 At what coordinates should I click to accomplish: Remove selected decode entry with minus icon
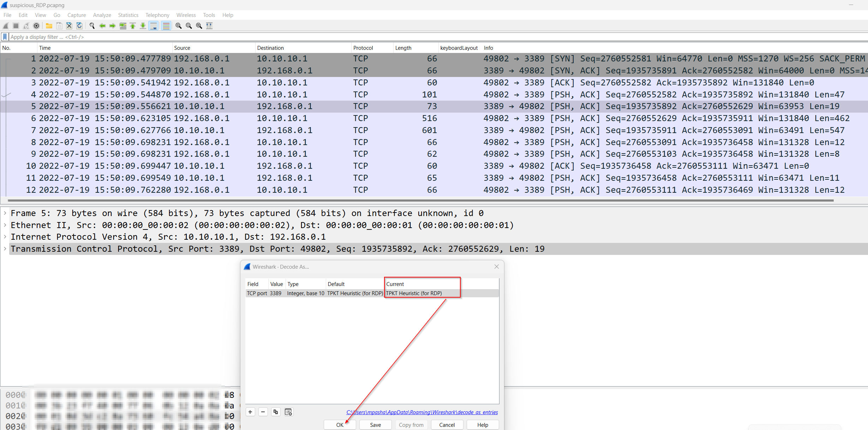click(263, 412)
